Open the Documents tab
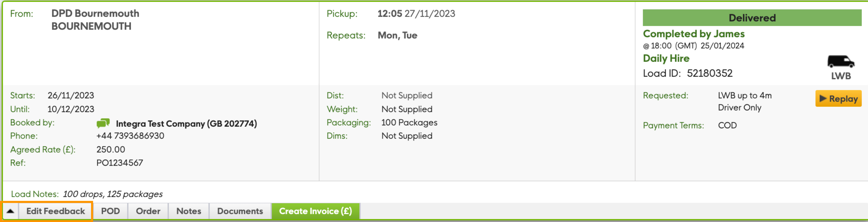Image resolution: width=868 pixels, height=222 pixels. [x=240, y=211]
